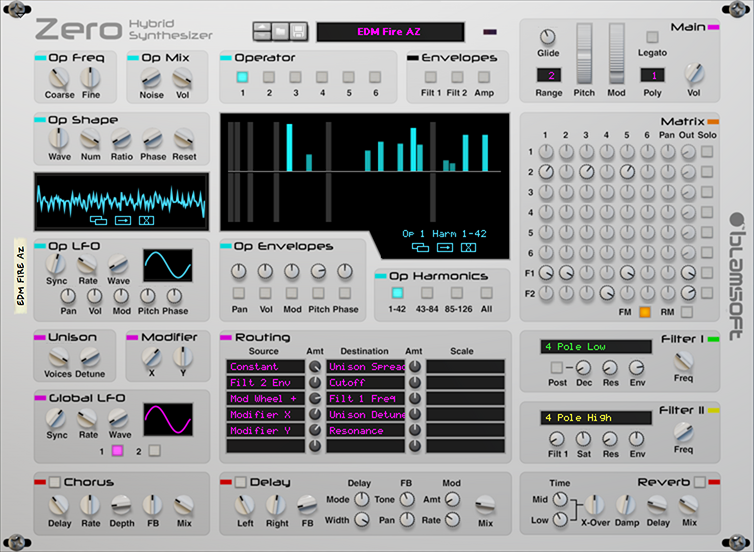Click the copy icon in the harmonics display
This screenshot has width=754, height=552.
pos(420,247)
